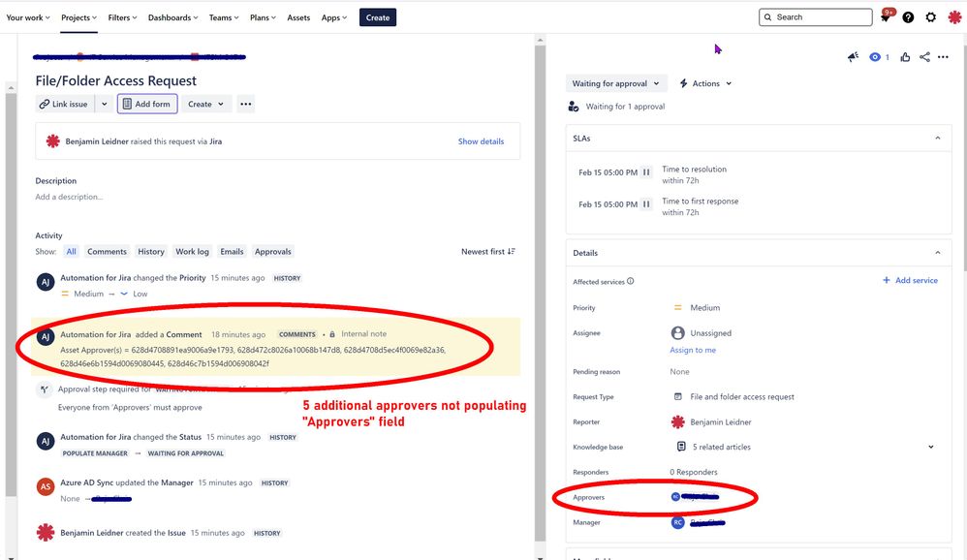
Task: Toggle Newest first sort order
Action: (487, 252)
